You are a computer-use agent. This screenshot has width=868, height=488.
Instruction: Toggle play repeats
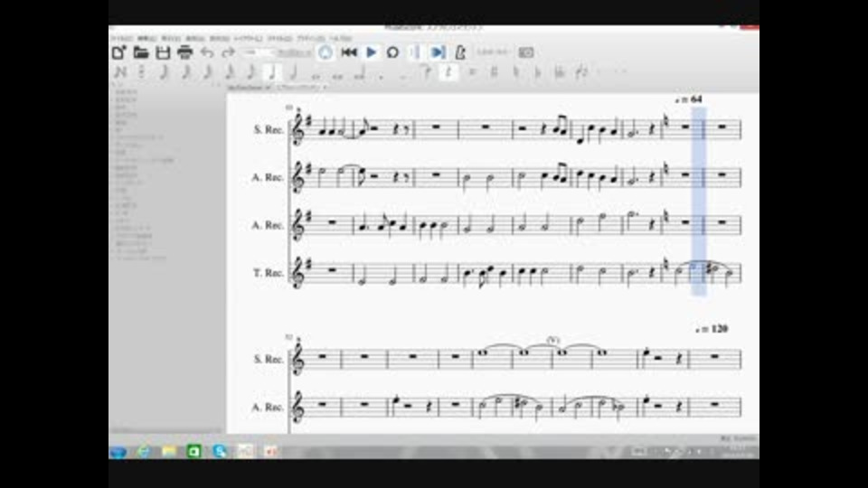coord(415,52)
